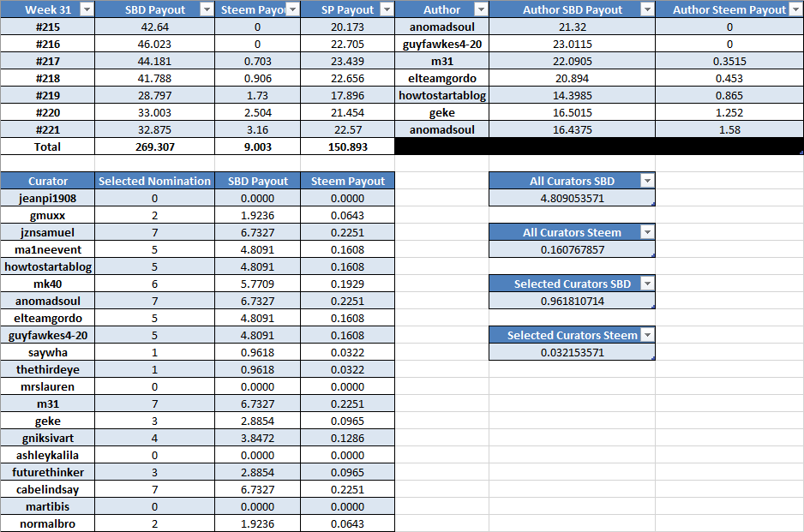804x532 pixels.
Task: Open the Steem Payout filter dropdown in top table
Action: (x=293, y=9)
